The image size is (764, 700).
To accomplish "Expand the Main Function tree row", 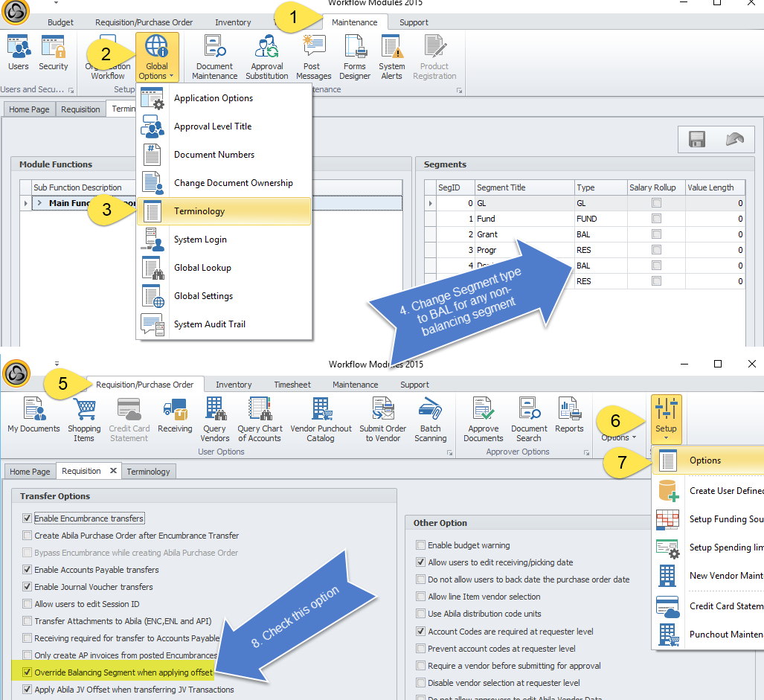I will 39,203.
